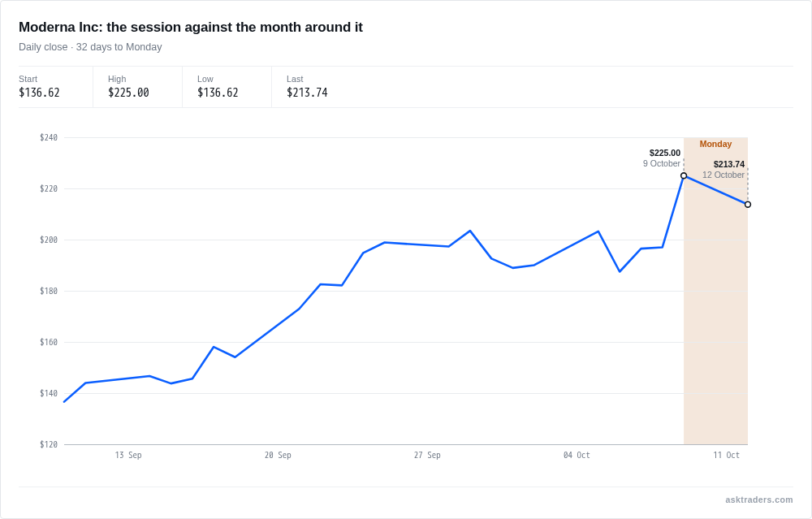Click the Low label in the stats row
This screenshot has height=519, width=812.
[205, 79]
